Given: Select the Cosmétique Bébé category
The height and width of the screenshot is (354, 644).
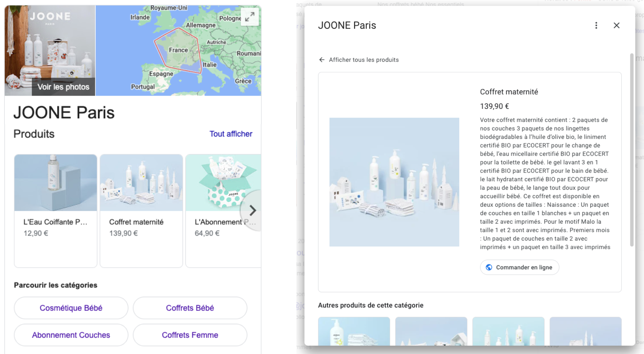Looking at the screenshot, I should (x=71, y=308).
